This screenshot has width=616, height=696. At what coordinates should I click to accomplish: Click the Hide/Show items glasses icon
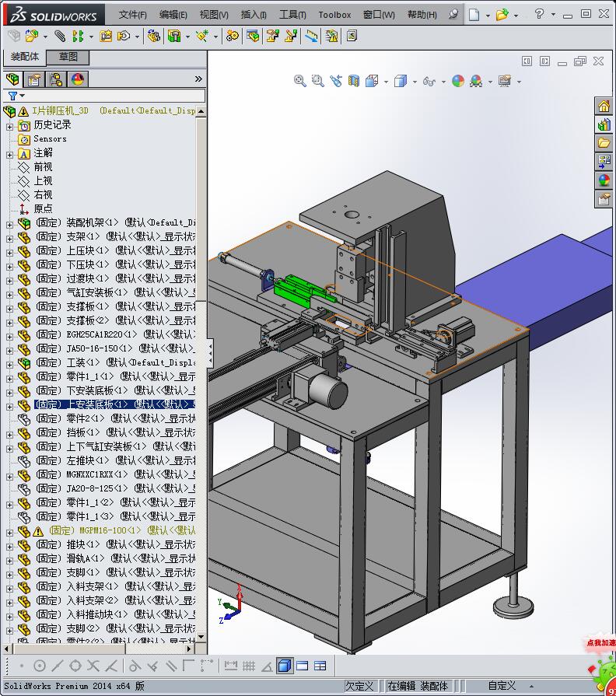429,81
